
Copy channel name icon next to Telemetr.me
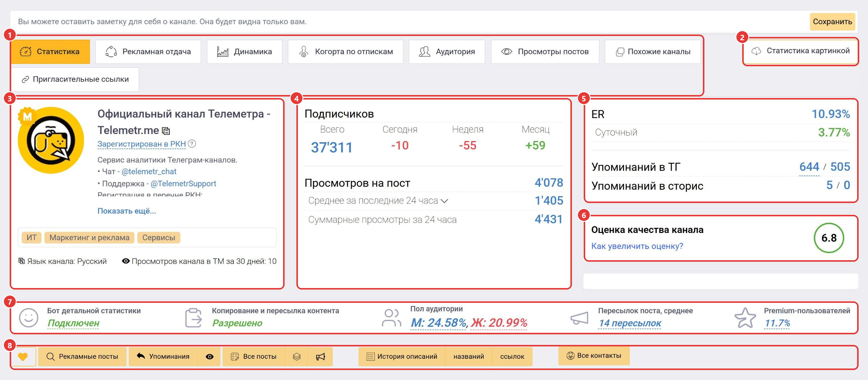[x=166, y=131]
